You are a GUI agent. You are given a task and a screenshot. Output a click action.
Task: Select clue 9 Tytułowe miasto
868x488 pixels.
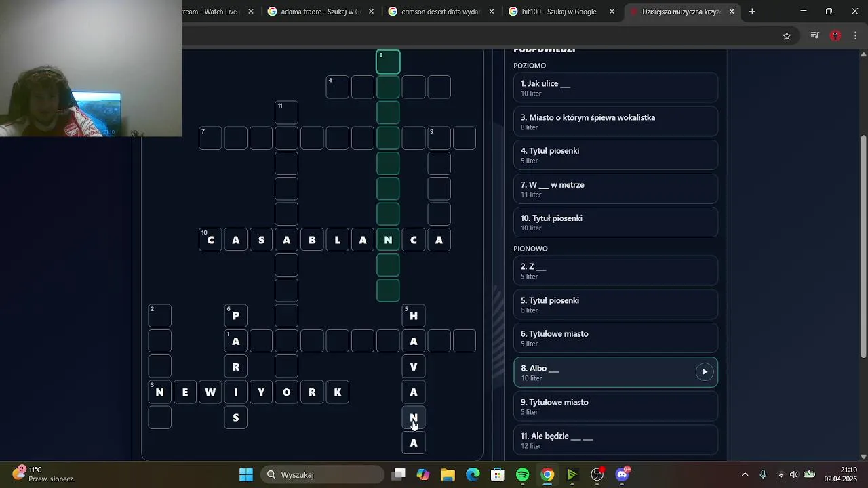[x=616, y=407]
